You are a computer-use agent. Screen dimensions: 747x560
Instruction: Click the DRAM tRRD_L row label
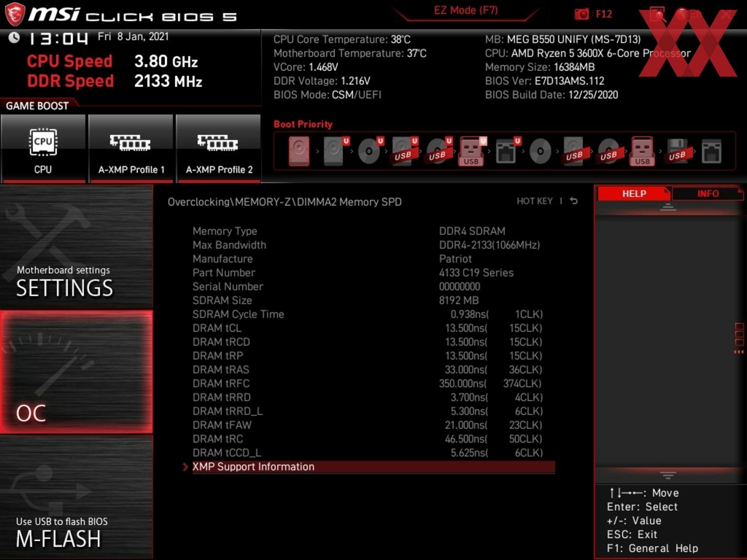coord(227,411)
